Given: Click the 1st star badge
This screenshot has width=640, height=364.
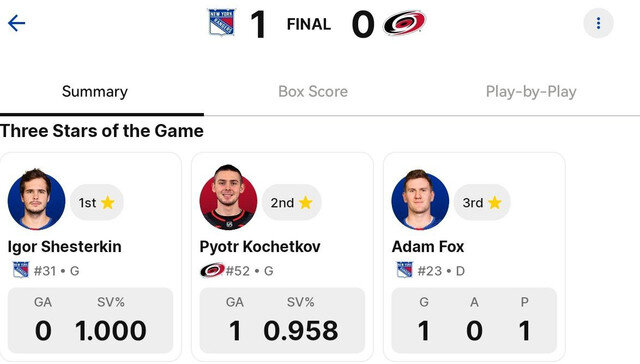Looking at the screenshot, I should click(x=97, y=202).
